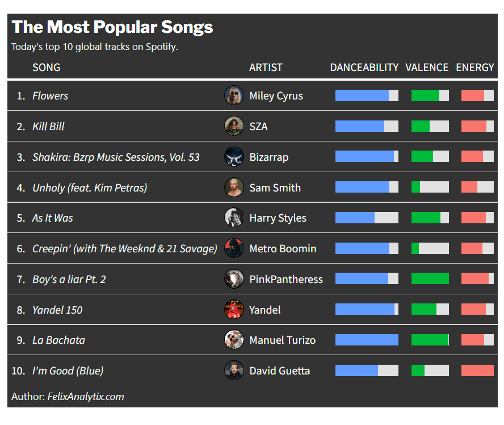This screenshot has height=425, width=504.
Task: Click the ARTIST column header
Action: (266, 67)
